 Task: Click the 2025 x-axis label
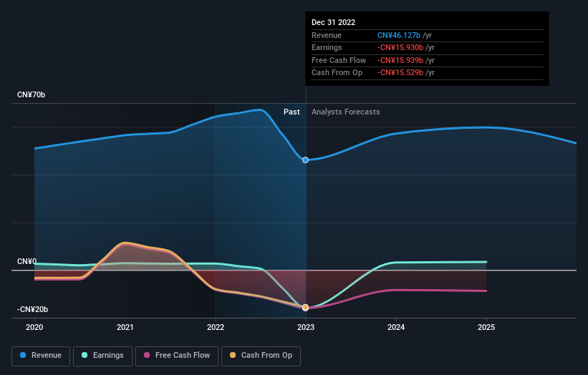tap(486, 328)
